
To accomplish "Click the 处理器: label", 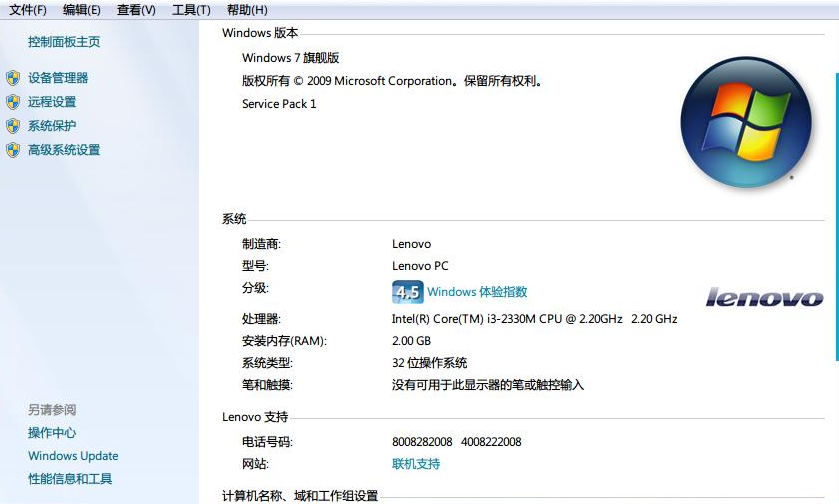I will click(261, 319).
